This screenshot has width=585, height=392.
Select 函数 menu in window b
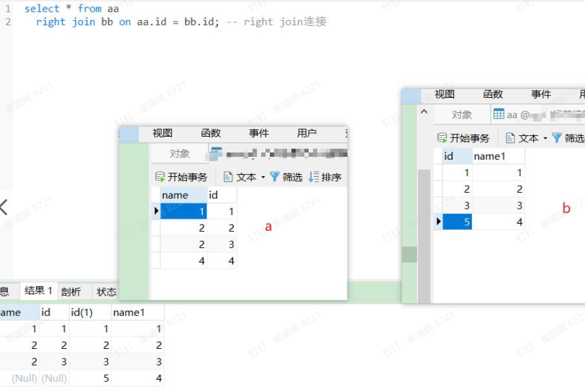tap(493, 94)
